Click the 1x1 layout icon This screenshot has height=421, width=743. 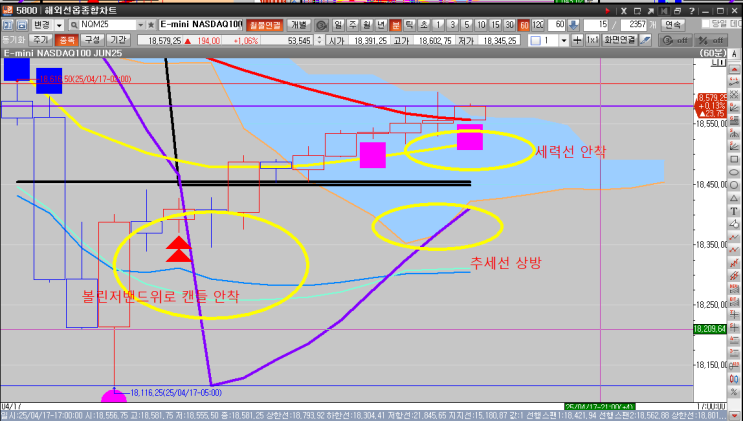point(592,40)
